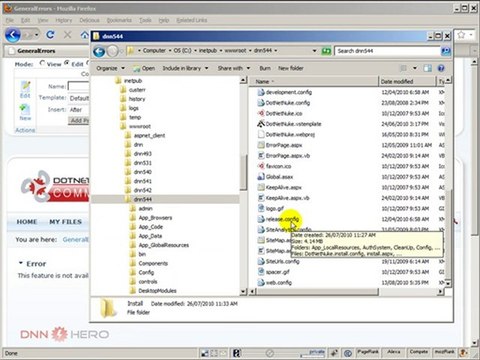Screen dimensions: 480x360
Task: Open Firefox back history dropdown arrow
Action: point(36,35)
